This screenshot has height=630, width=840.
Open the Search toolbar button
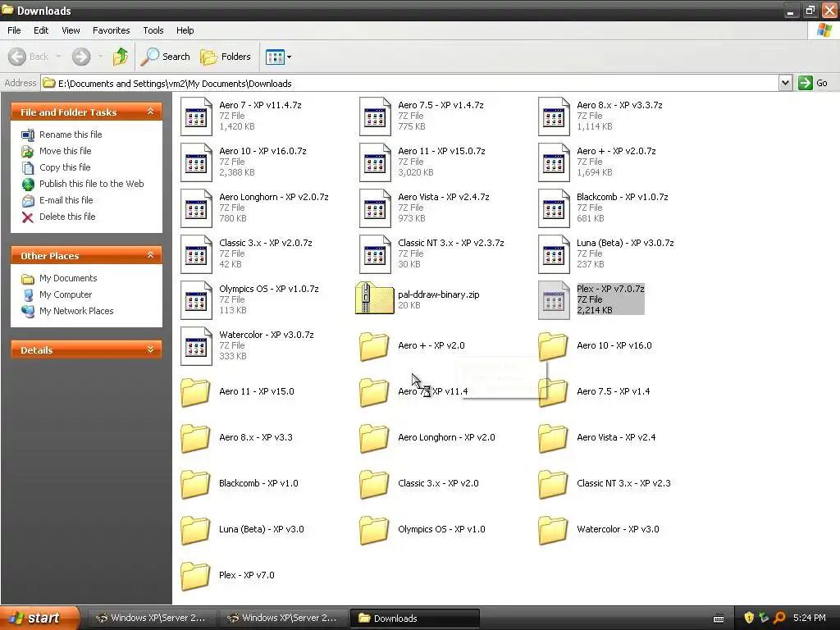[x=166, y=57]
